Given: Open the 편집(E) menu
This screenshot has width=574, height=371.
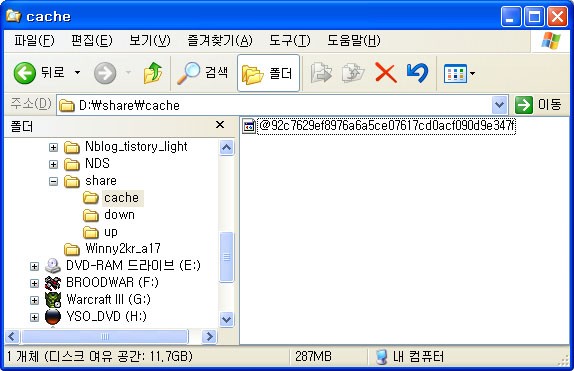Looking at the screenshot, I should 92,40.
